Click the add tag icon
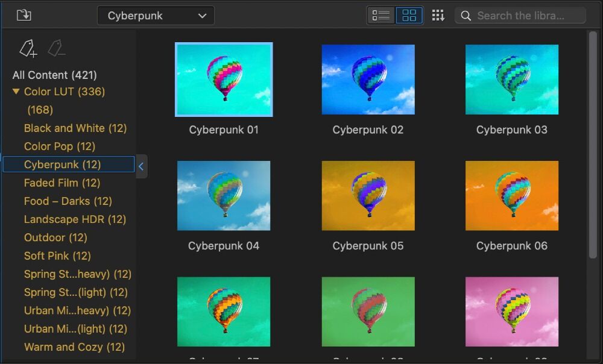603x364 pixels. click(28, 48)
